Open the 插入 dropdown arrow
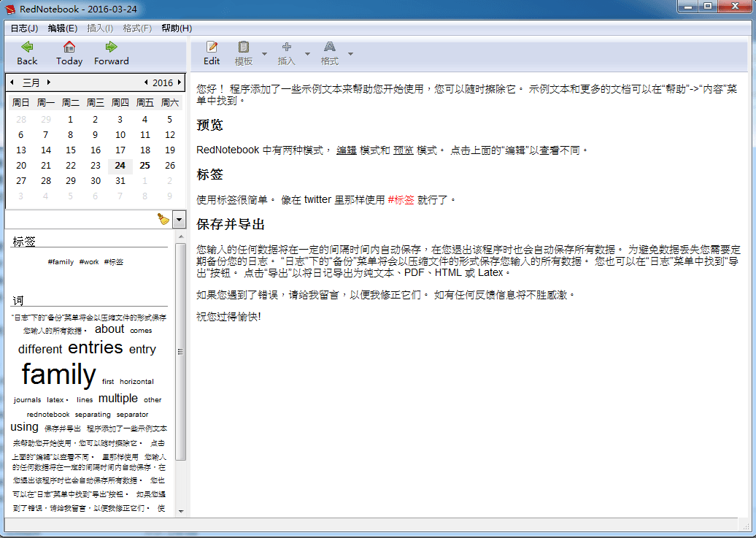Image resolution: width=756 pixels, height=538 pixels. tap(307, 53)
